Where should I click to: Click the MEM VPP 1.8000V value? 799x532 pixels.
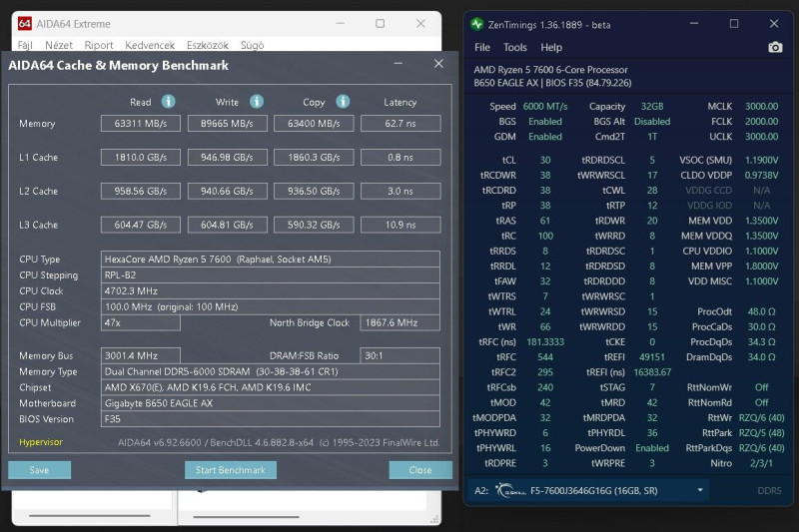coord(762,266)
